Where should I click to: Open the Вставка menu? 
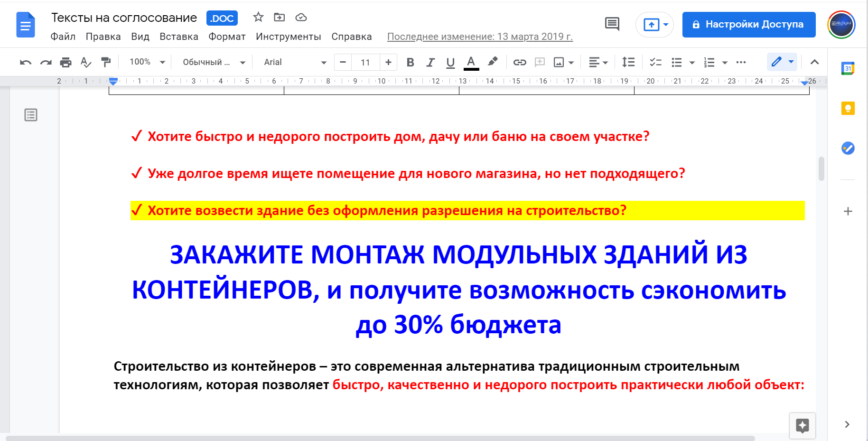[x=179, y=37]
